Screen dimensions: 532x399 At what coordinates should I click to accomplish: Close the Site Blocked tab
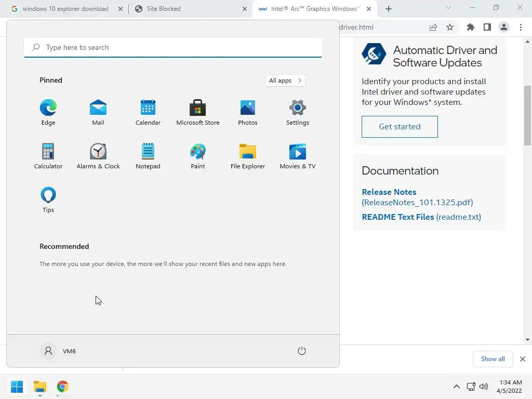pyautogui.click(x=245, y=9)
